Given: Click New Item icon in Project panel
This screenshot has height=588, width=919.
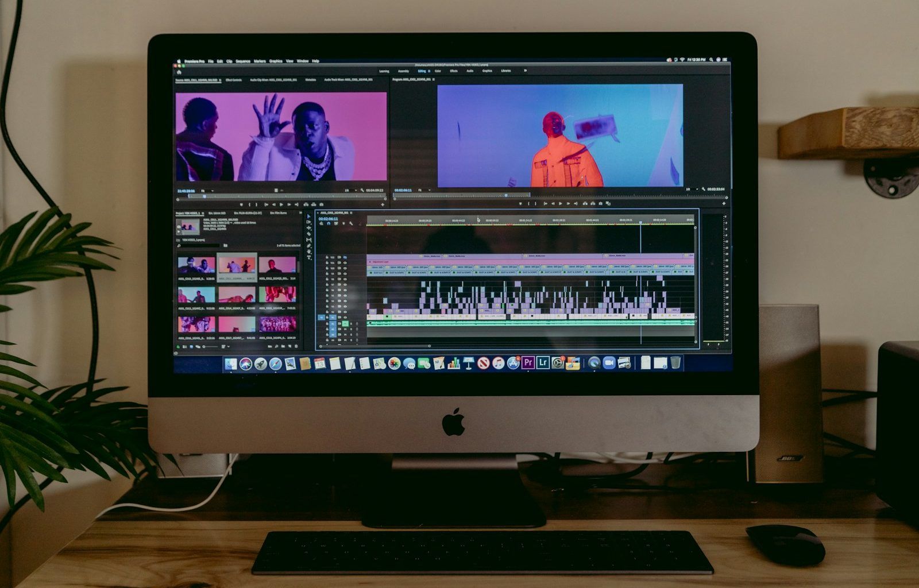Looking at the screenshot, I should coord(289,346).
